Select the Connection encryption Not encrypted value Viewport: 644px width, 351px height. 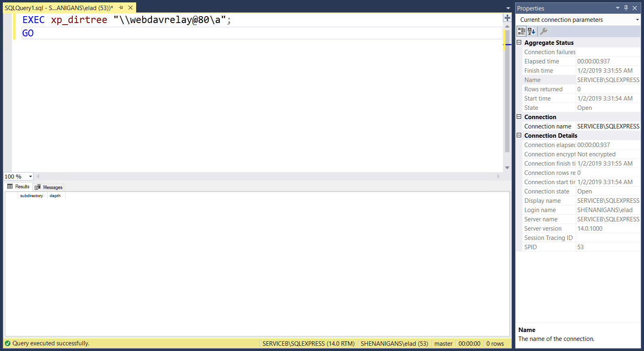coord(596,154)
